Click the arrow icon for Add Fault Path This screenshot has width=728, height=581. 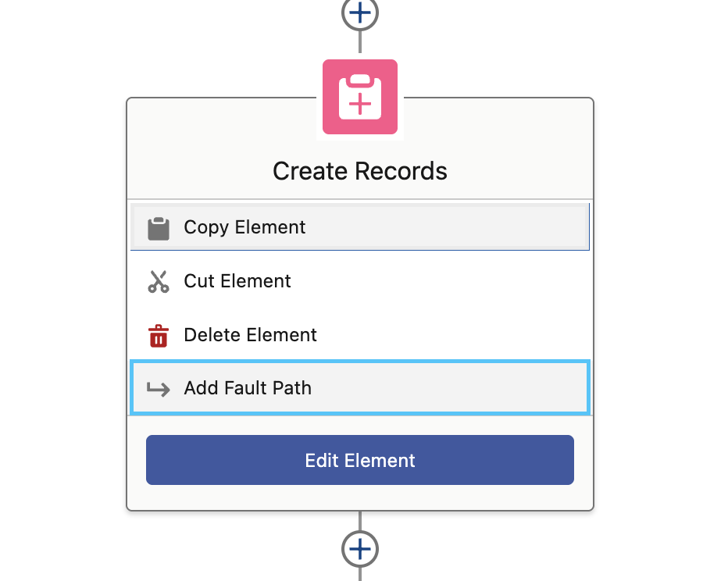click(159, 388)
